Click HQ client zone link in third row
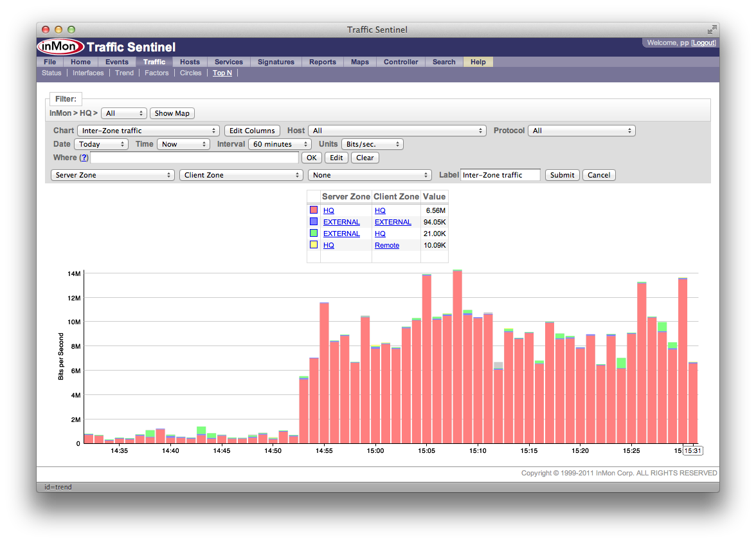This screenshot has width=756, height=543. tap(381, 234)
